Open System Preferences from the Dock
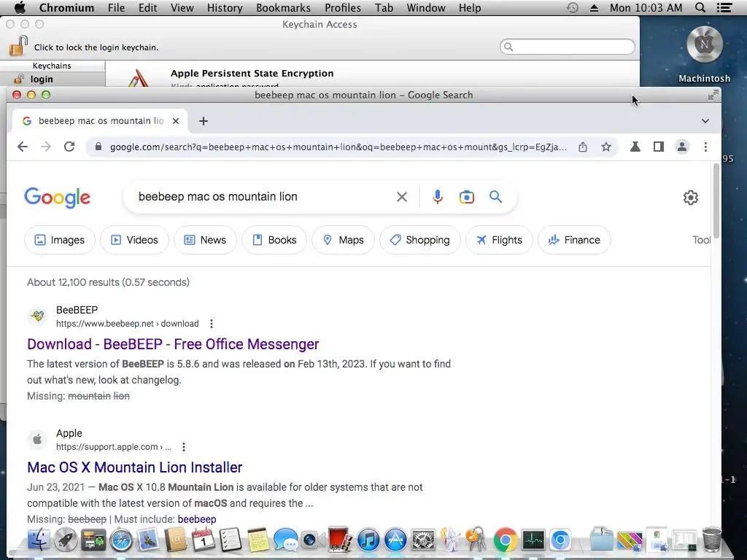Screen dimensions: 747x560 pyautogui.click(x=423, y=540)
